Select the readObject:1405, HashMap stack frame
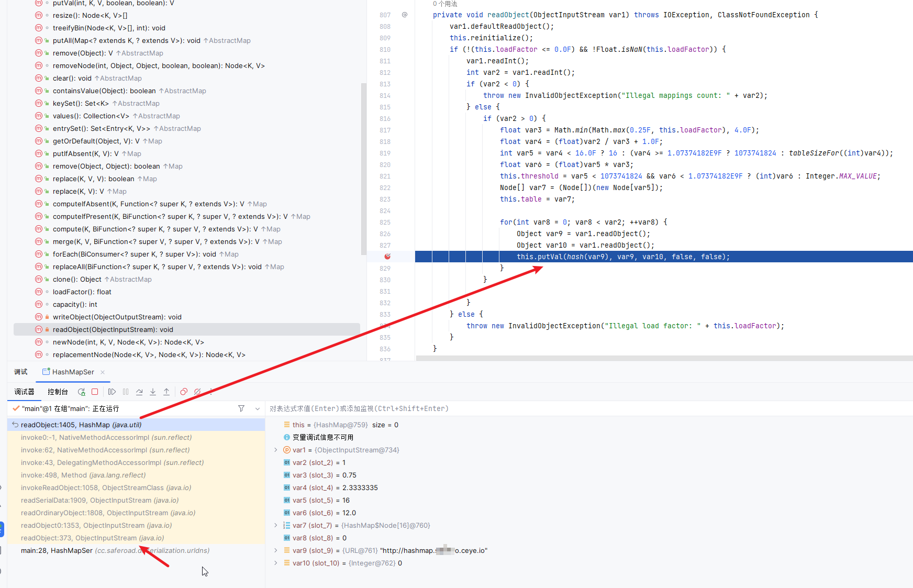913x588 pixels. point(136,425)
